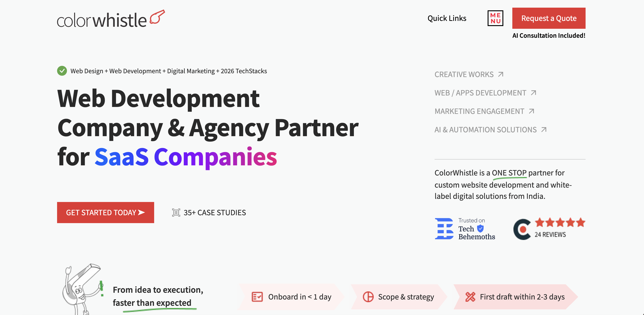This screenshot has height=315, width=644.
Task: Click the onboarding checklist icon
Action: (257, 297)
